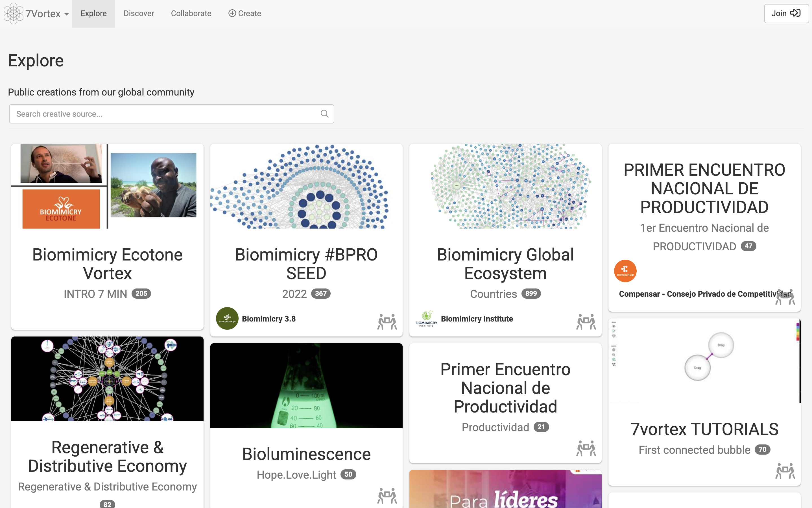Click collaboration icon on the Compensar card
This screenshot has height=508, width=812.
(x=785, y=297)
